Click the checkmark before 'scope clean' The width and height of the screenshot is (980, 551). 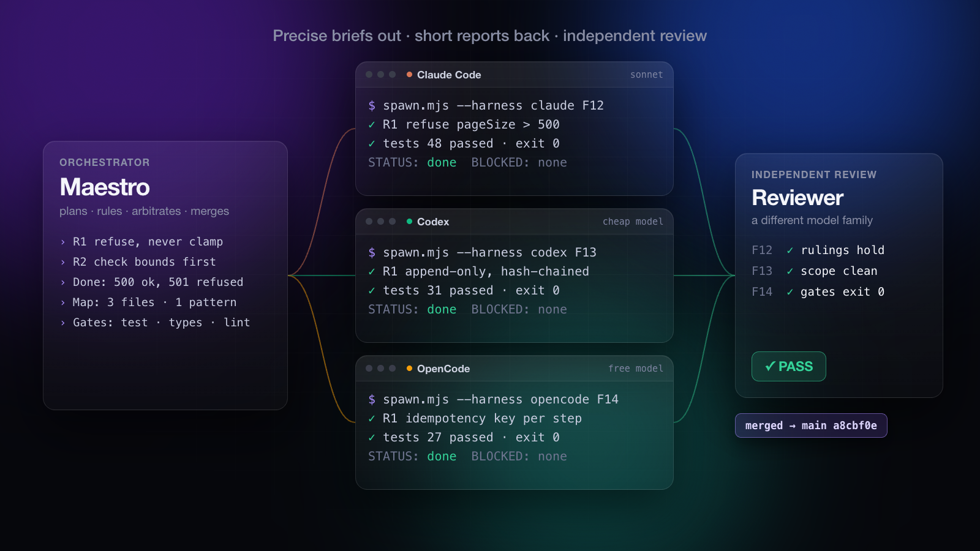pyautogui.click(x=790, y=271)
